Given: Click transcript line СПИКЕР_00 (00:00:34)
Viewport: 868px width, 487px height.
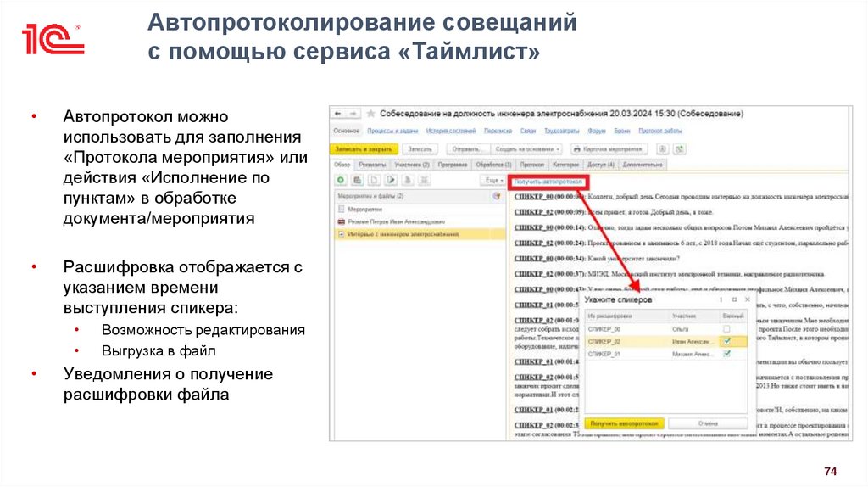Looking at the screenshot, I should click(597, 258).
